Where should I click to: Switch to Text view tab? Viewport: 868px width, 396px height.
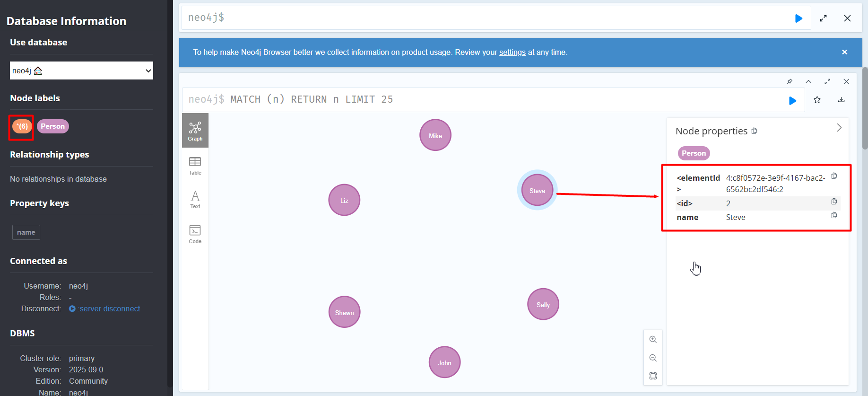(x=195, y=199)
